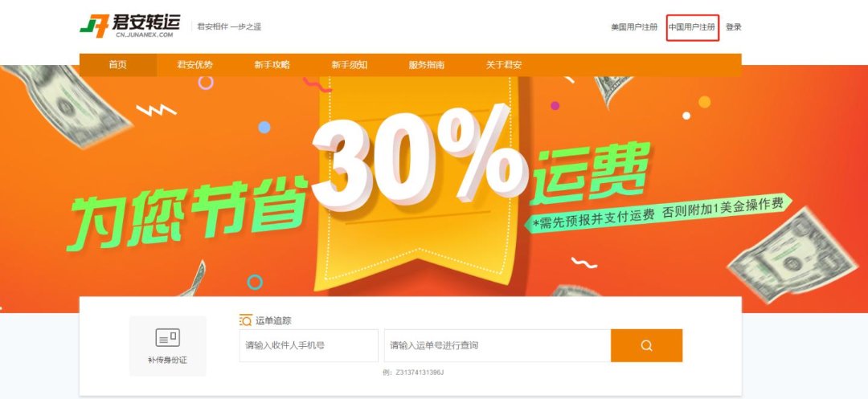Click the example tracking number Z31374131396J

420,373
